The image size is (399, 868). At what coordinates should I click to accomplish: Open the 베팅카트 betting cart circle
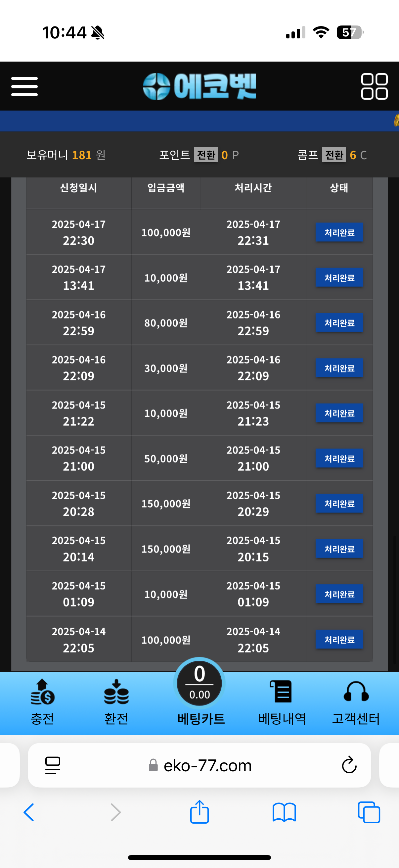tap(199, 683)
